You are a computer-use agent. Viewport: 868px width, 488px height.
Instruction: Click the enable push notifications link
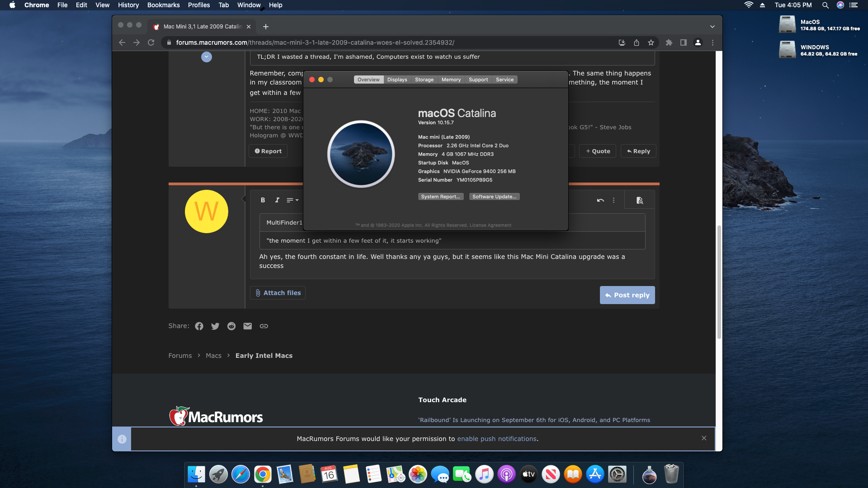point(496,439)
